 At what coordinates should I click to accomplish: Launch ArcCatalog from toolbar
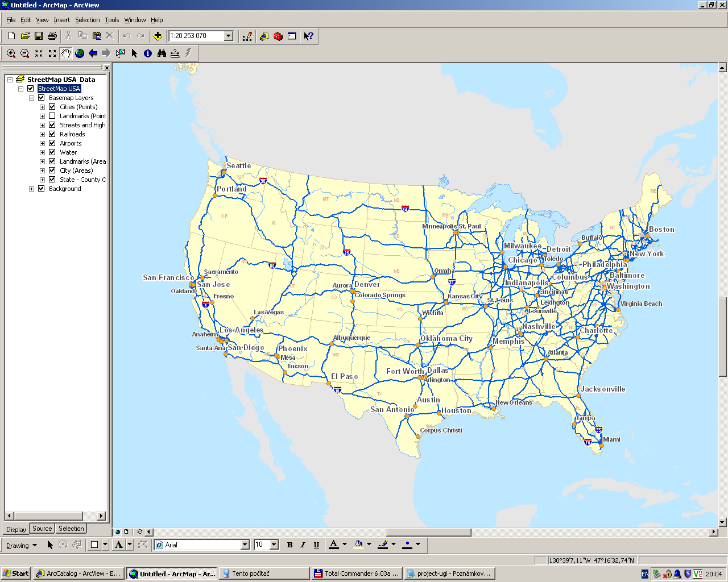(264, 36)
